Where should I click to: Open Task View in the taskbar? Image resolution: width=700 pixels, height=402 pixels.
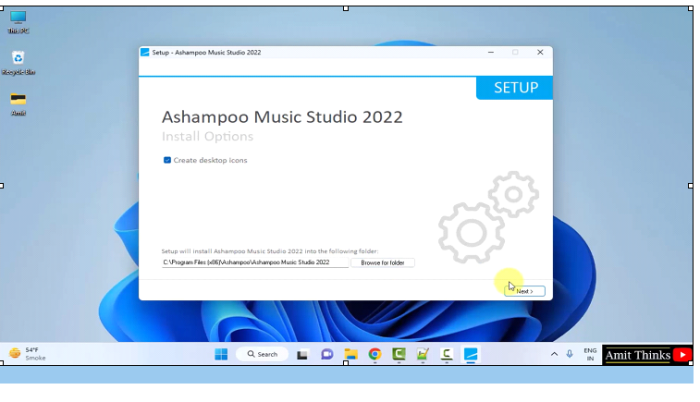pos(302,355)
